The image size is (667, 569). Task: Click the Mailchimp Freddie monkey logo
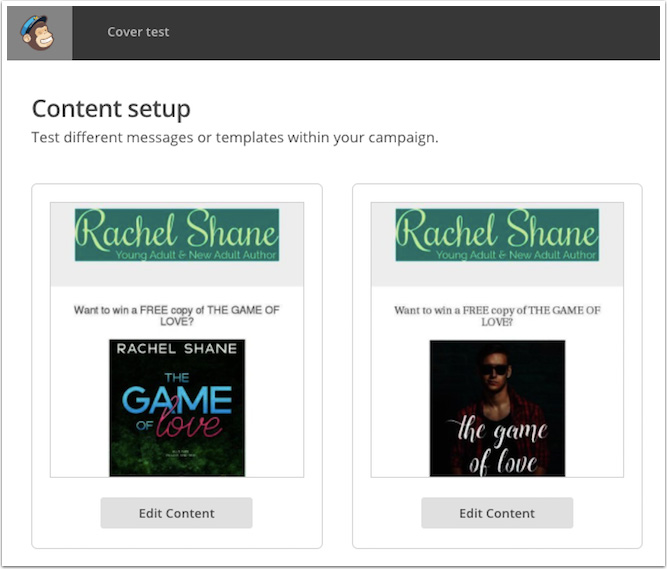38,33
